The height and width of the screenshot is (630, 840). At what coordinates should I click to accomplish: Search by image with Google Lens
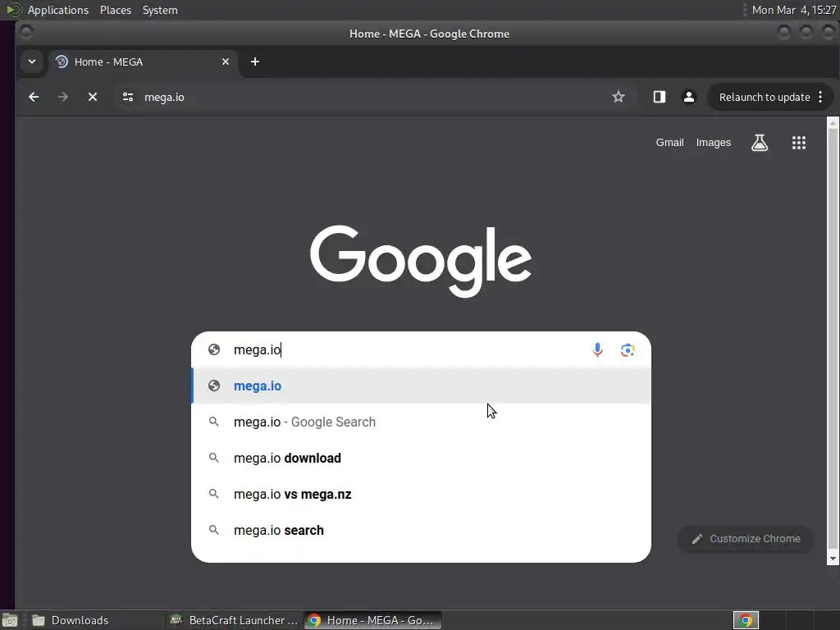click(x=628, y=349)
